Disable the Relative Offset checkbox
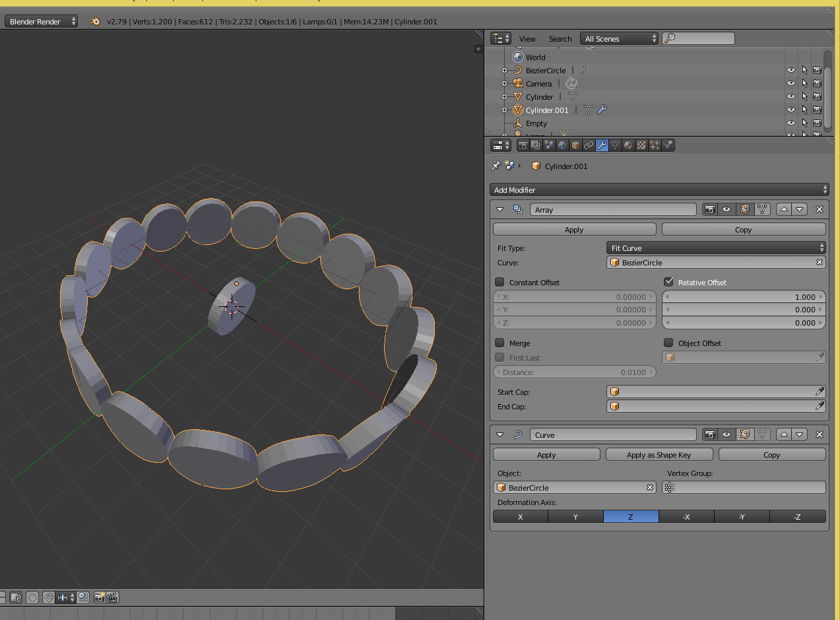Screen dimensions: 840x620 pyautogui.click(x=668, y=282)
